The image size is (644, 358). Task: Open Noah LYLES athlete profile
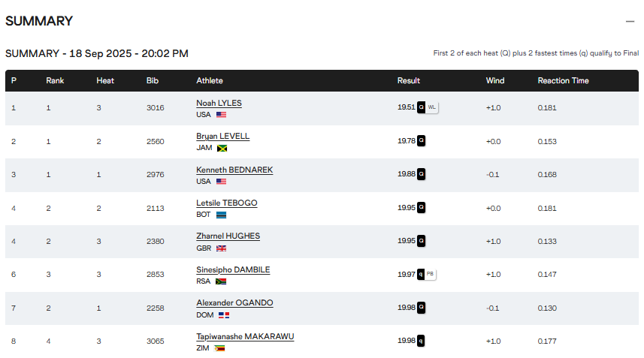pos(219,103)
